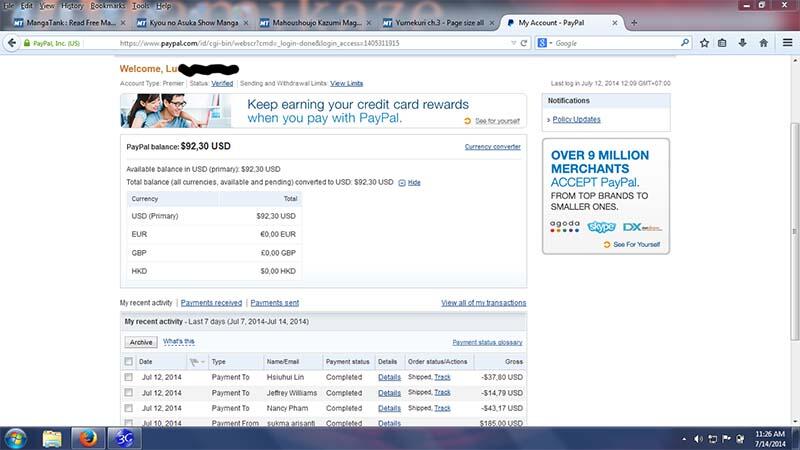Toggle the select-all checkbox in table header
800x450 pixels.
[x=129, y=362]
